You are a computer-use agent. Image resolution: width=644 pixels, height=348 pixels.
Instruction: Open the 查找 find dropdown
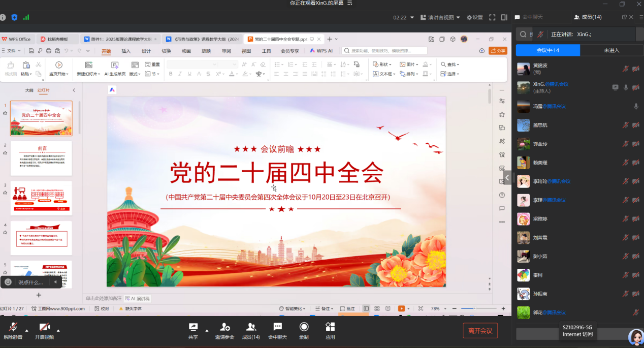click(x=450, y=65)
